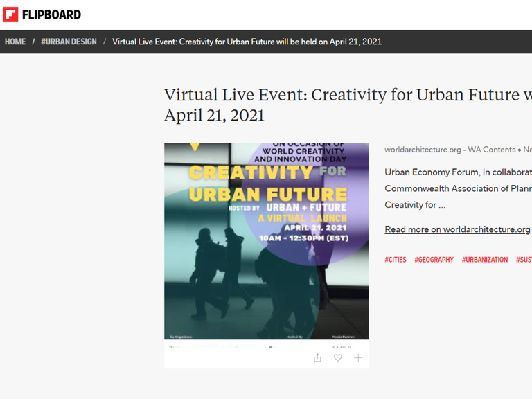Click WA Contents author name

click(492, 150)
